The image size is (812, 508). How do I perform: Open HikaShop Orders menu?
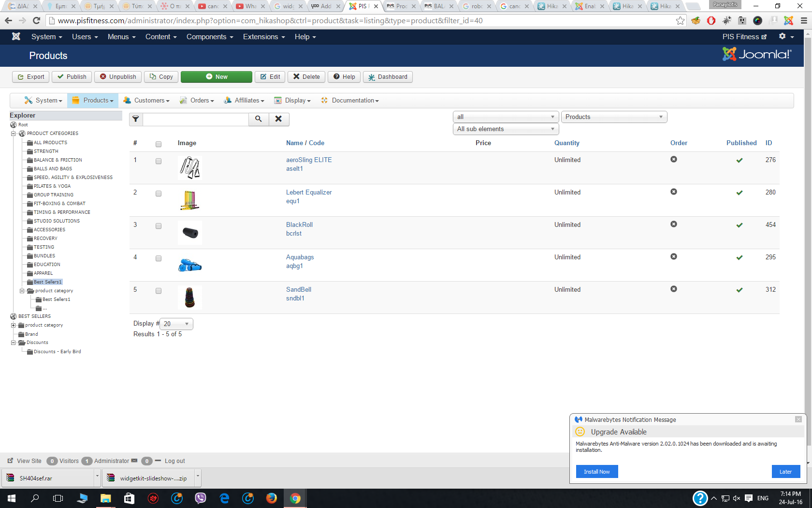pyautogui.click(x=197, y=101)
